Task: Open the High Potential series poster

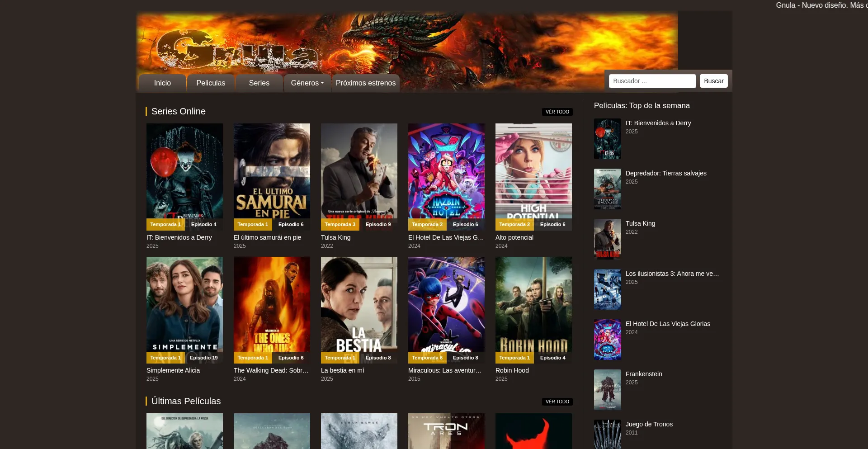Action: (x=533, y=172)
